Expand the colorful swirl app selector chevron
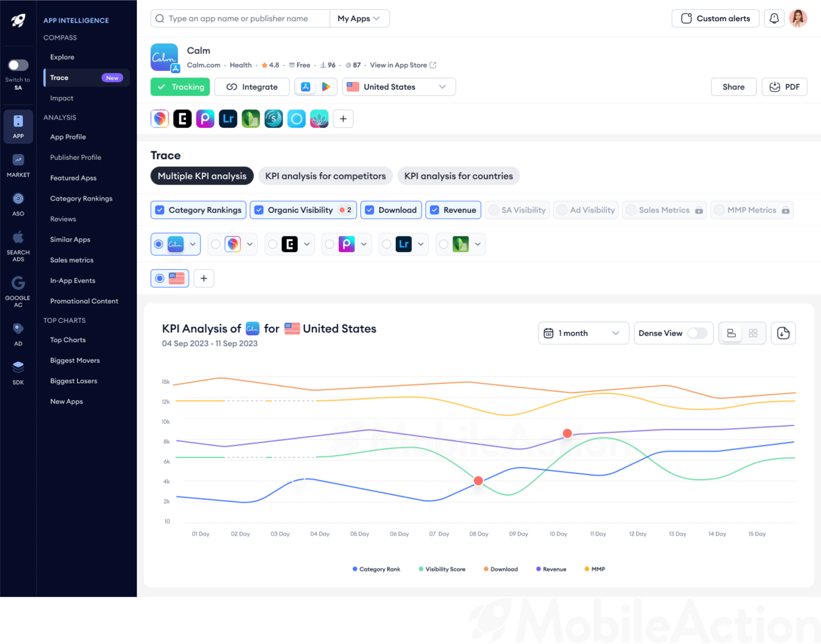 250,244
